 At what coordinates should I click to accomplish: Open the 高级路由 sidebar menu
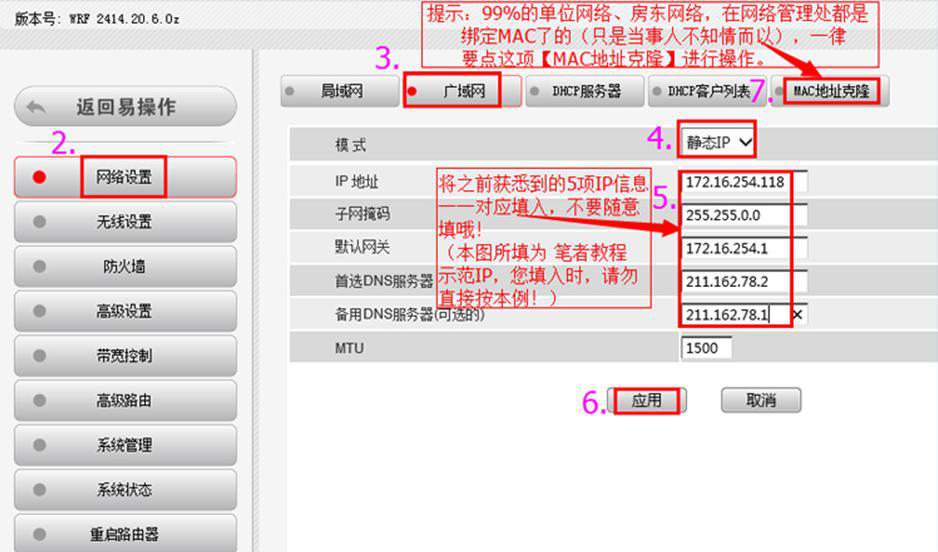[x=126, y=400]
